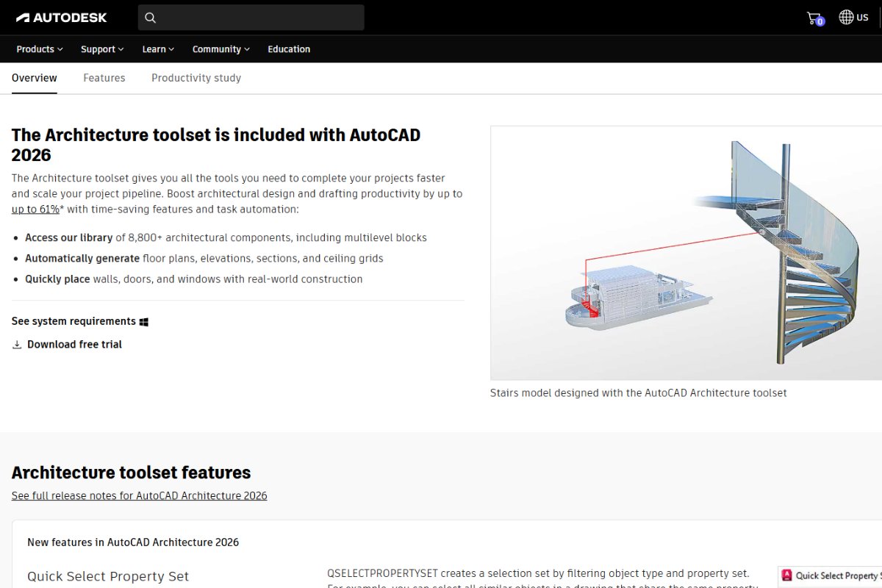Click See system requirements link
882x588 pixels.
tap(73, 321)
